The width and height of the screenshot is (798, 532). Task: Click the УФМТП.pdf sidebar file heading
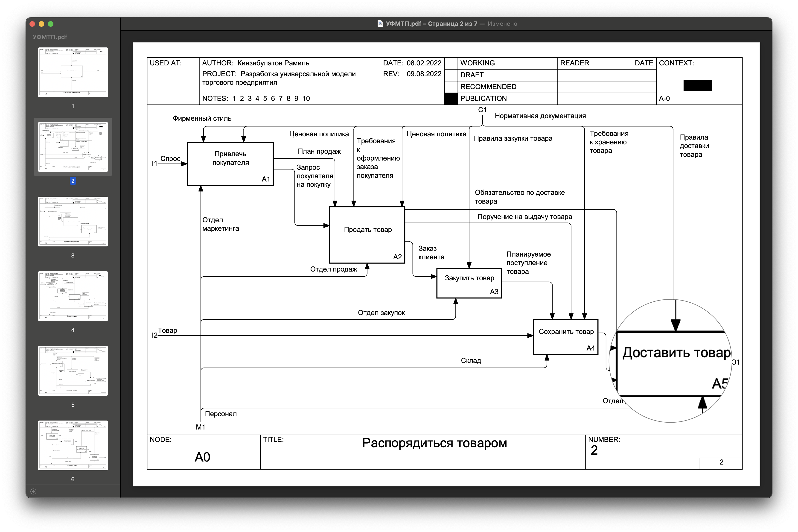click(50, 37)
